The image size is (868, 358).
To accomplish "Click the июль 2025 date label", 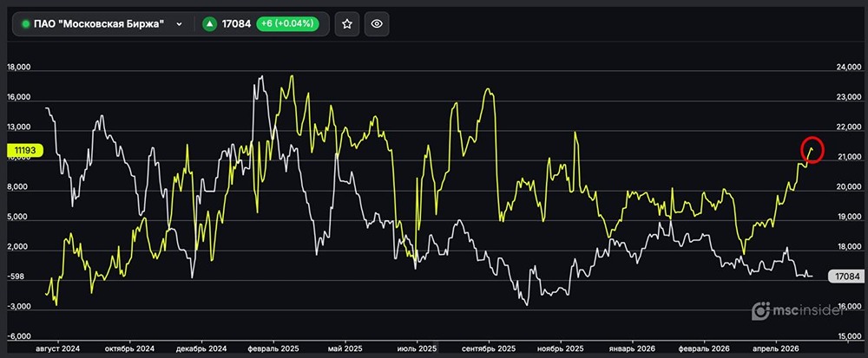I will pyautogui.click(x=417, y=349).
